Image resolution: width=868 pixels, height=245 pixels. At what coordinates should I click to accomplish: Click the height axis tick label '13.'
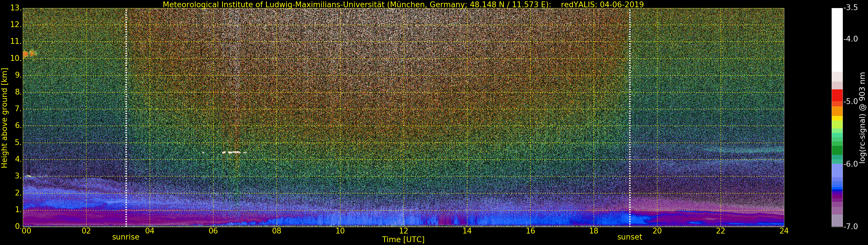tap(16, 8)
